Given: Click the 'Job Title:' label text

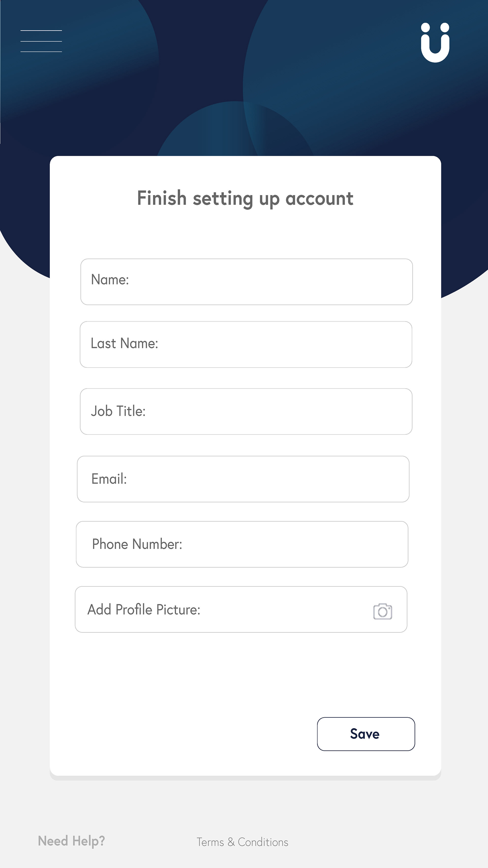Looking at the screenshot, I should (118, 411).
